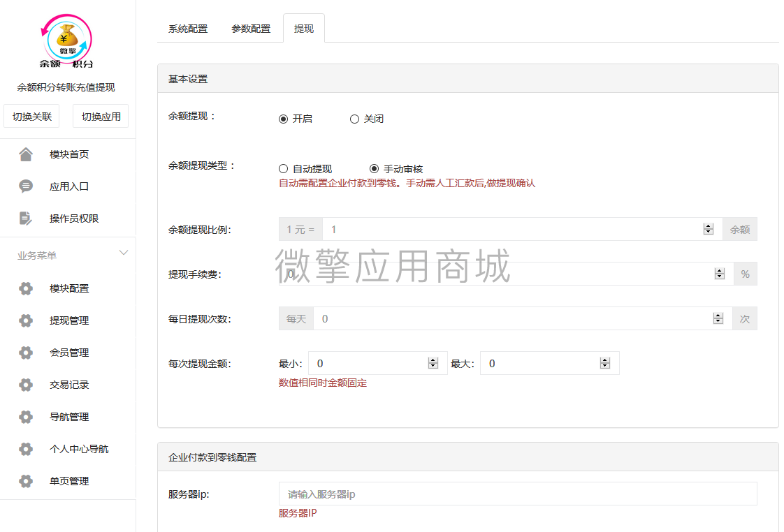
Task: Select the 交易记录 gear icon
Action: (x=26, y=385)
